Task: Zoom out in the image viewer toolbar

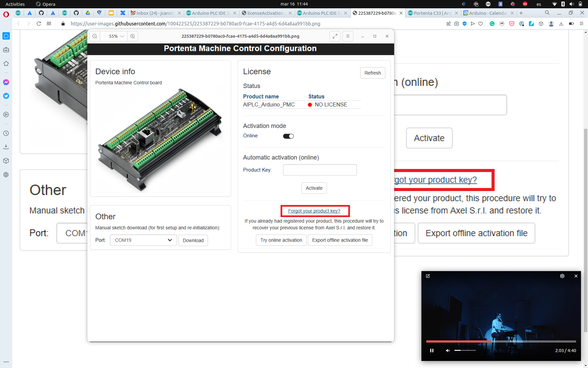Action: 95,36
